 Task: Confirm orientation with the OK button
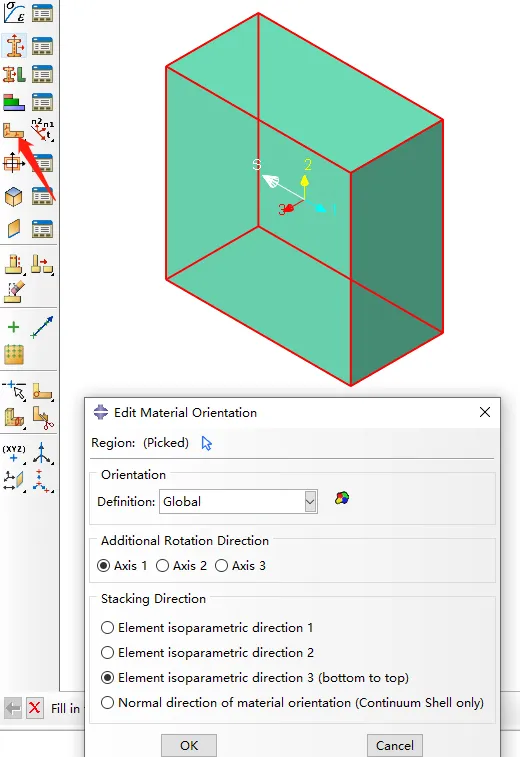[189, 745]
